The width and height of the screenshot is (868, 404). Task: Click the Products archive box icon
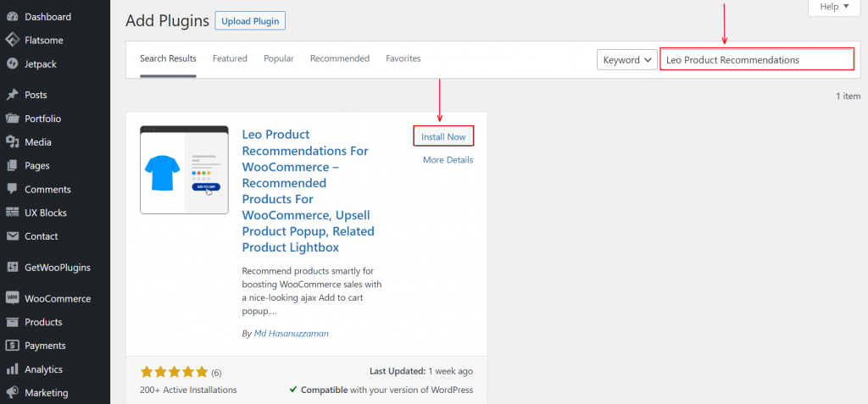click(12, 322)
